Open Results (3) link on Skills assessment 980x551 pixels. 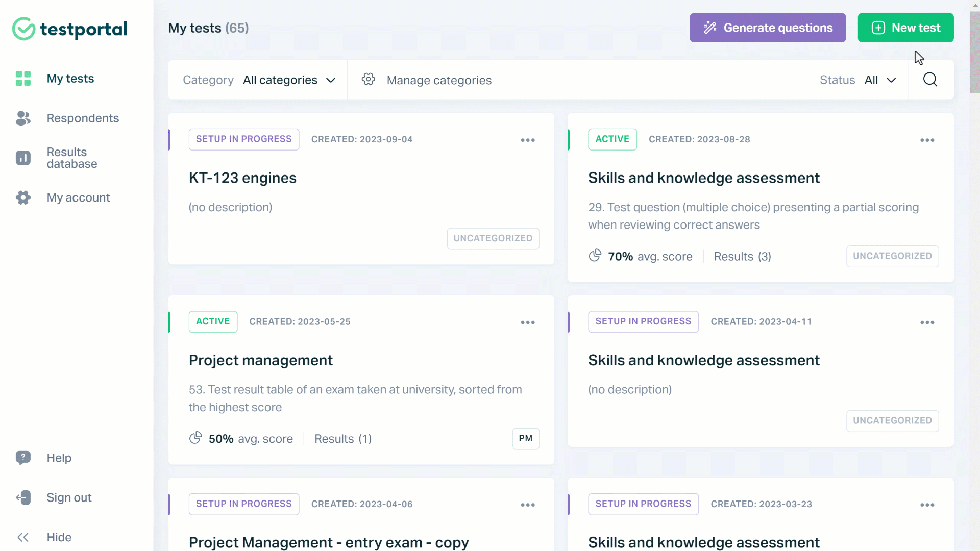(x=742, y=256)
